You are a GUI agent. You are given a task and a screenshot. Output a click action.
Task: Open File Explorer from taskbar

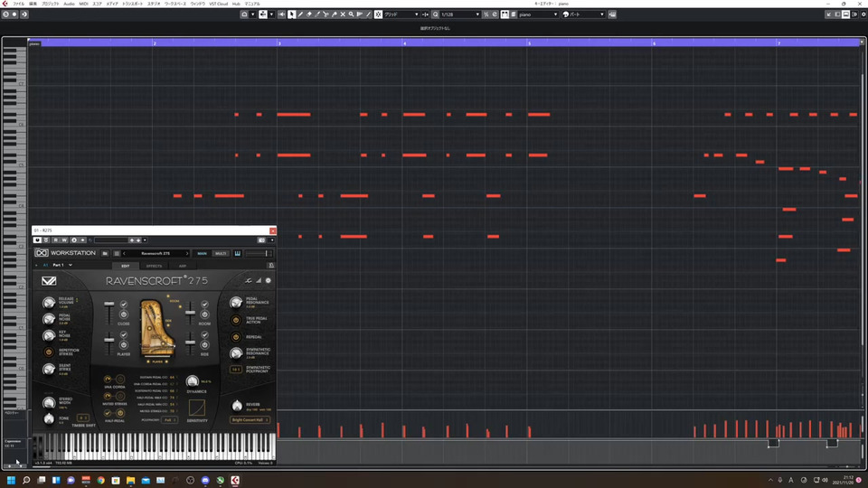click(130, 480)
